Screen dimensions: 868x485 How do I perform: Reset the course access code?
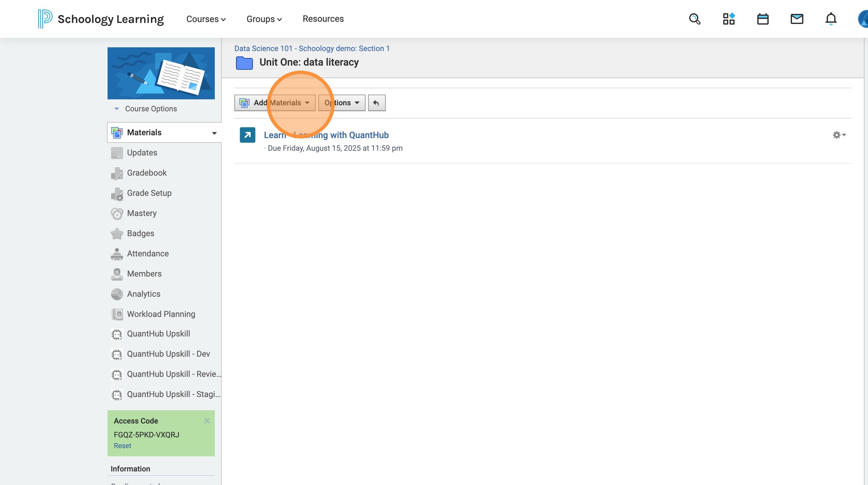tap(122, 446)
